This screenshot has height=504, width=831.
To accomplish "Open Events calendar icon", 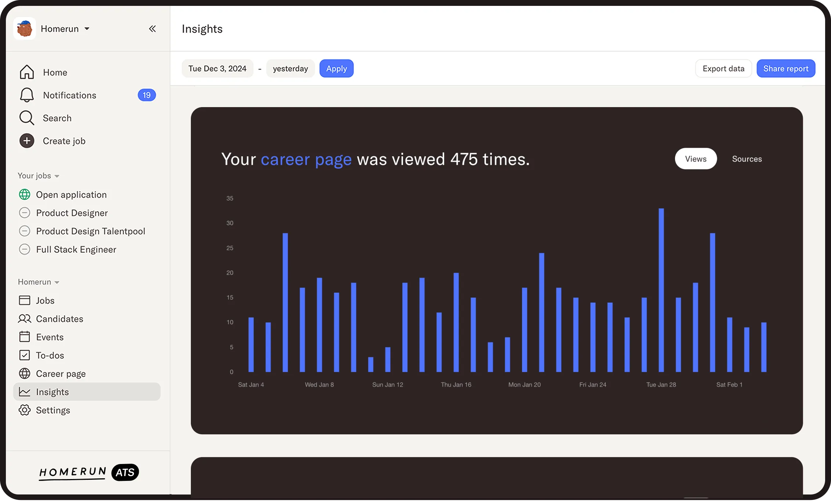I will pyautogui.click(x=25, y=337).
